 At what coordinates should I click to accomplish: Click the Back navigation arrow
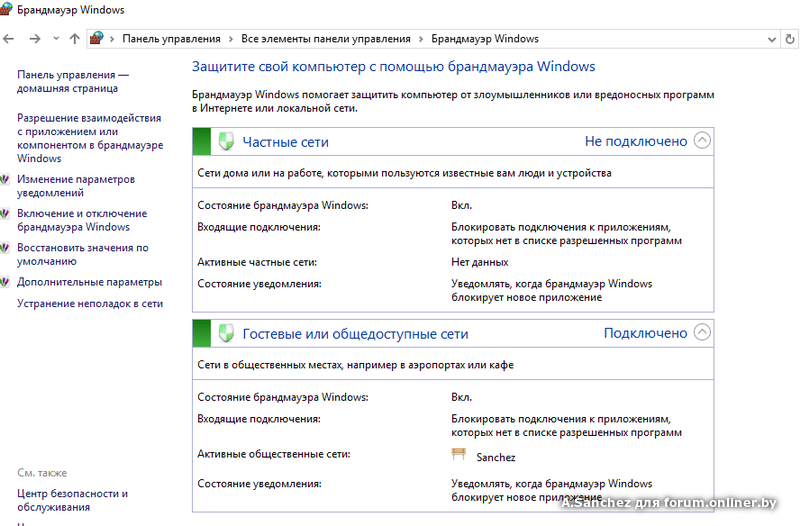pyautogui.click(x=8, y=39)
